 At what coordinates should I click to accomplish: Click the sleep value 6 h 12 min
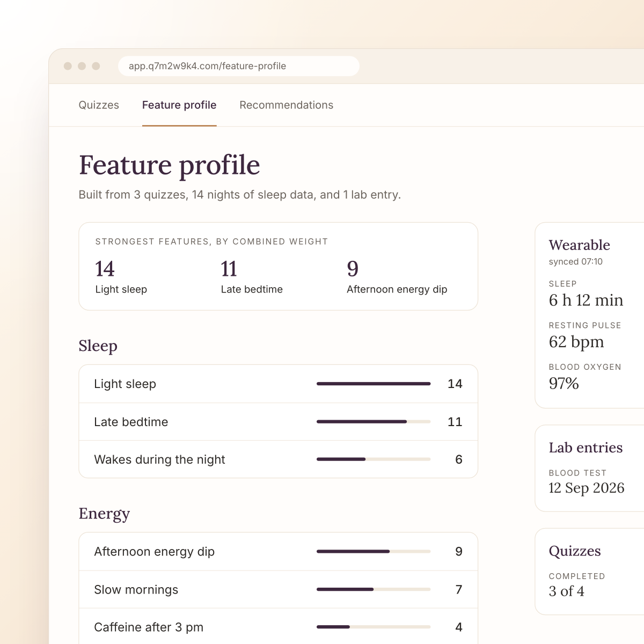point(586,300)
